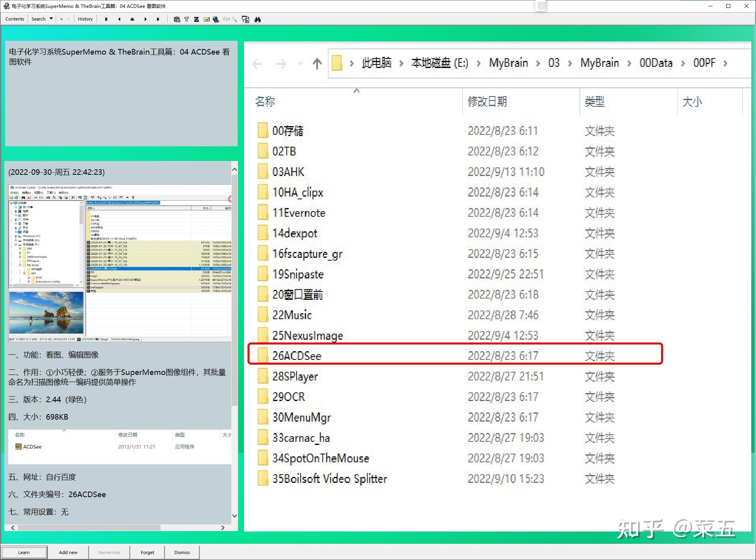Viewport: 756px width, 560px height.
Task: Navigate back with the < arrow
Action: point(61,19)
